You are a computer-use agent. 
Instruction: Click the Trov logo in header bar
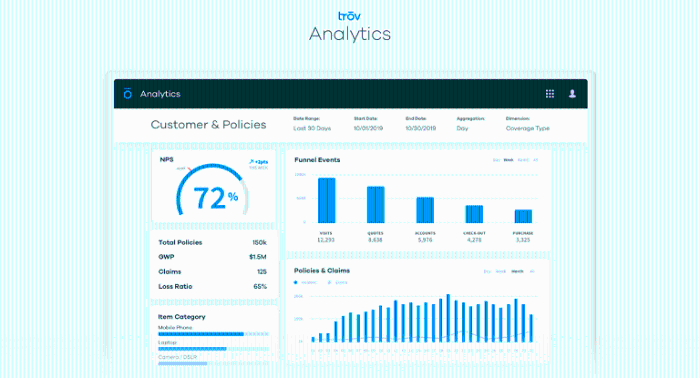[x=128, y=93]
